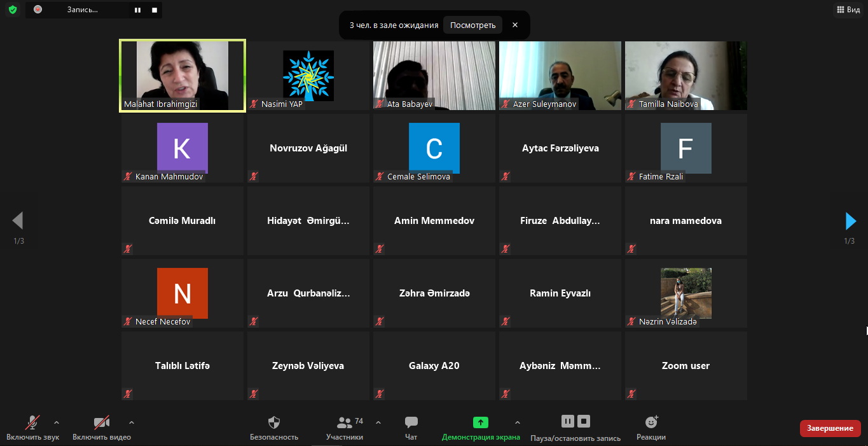Viewport: 868px width, 446px height.
Task: Select the Amin Memmedov name text
Action: point(434,221)
